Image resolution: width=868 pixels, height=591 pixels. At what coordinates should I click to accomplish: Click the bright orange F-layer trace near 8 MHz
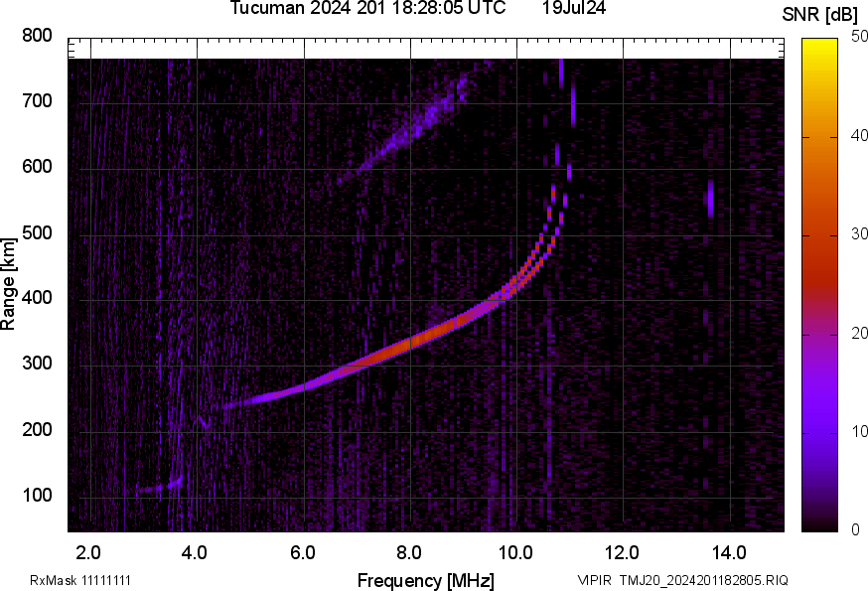pos(409,344)
